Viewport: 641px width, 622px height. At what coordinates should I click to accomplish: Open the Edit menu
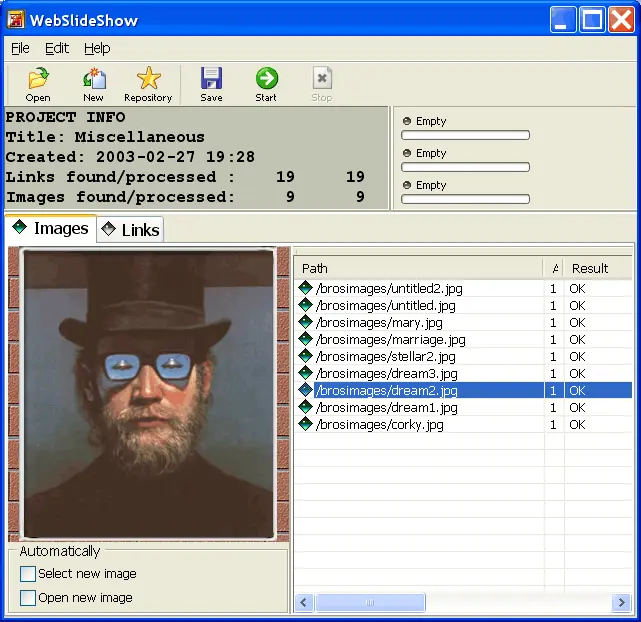57,48
